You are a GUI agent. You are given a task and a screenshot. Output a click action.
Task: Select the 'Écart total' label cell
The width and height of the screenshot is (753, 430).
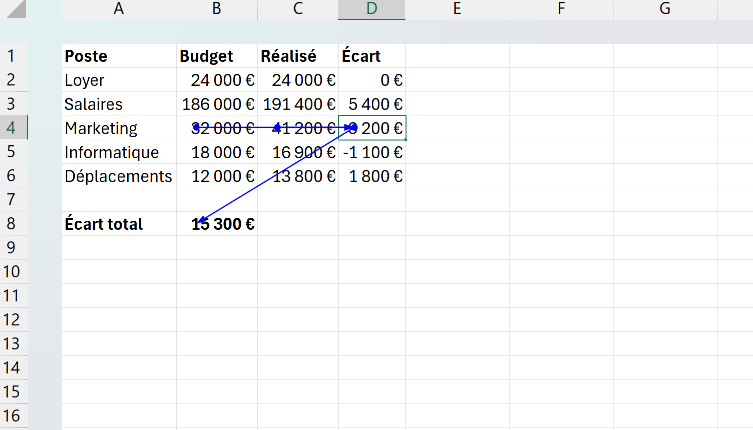(x=119, y=224)
